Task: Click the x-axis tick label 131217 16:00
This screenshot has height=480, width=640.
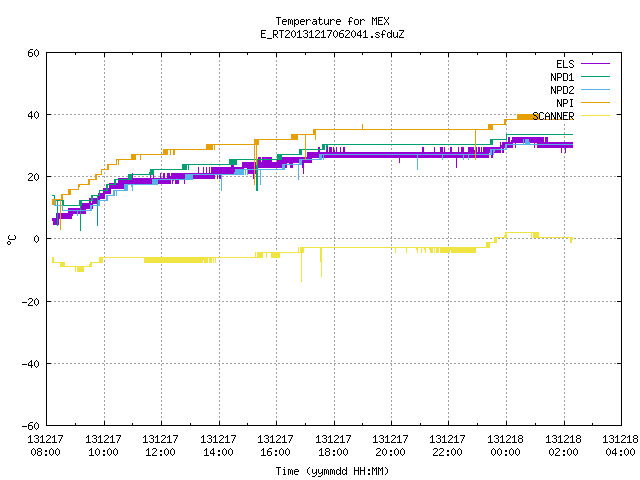Action: (276, 446)
